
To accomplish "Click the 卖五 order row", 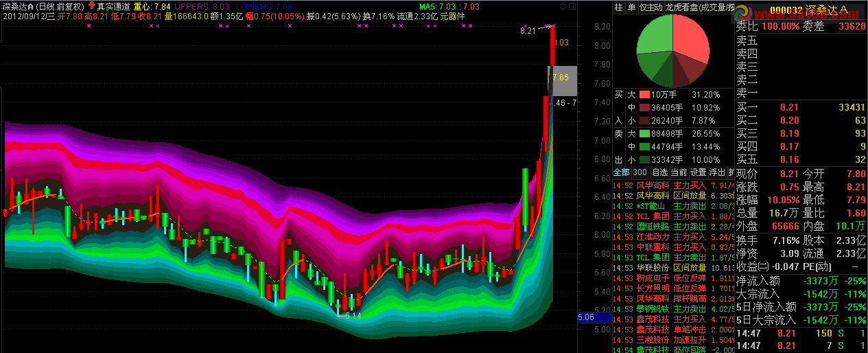I will point(801,41).
